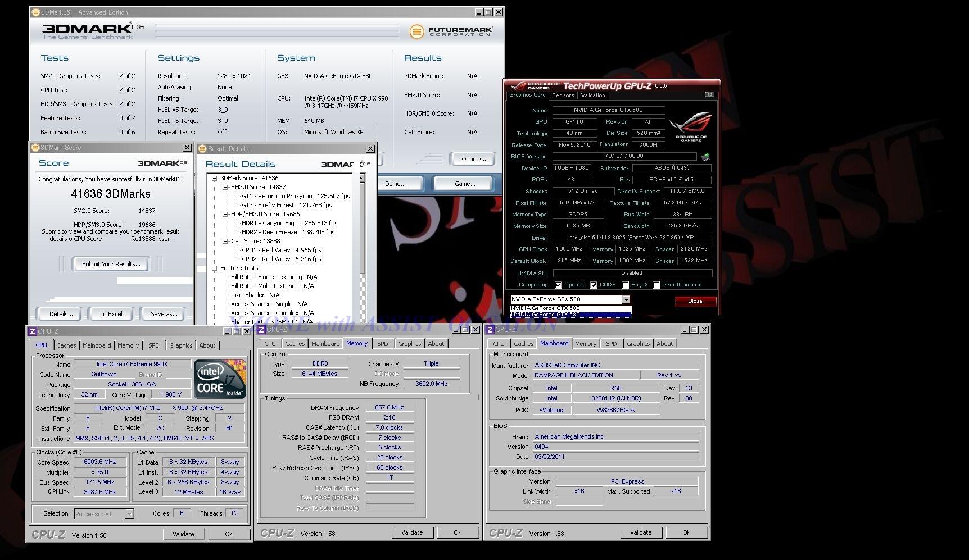
Task: Click Validate in the CPU-Z Mainboard window
Action: 641,532
